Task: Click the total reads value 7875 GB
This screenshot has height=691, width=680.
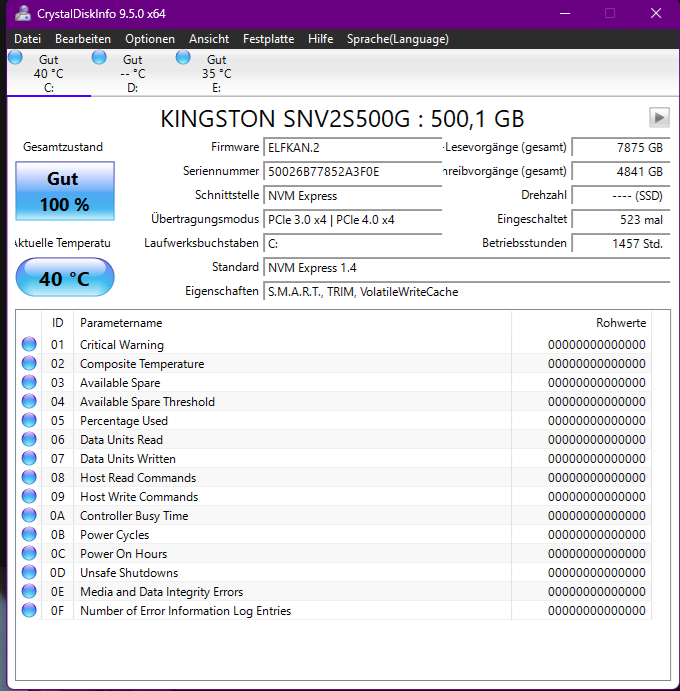Action: click(621, 147)
